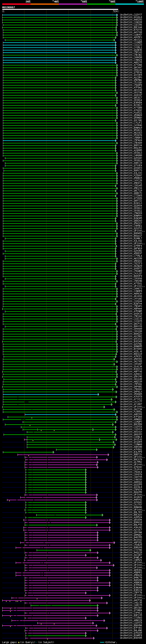Select the query name AU196667
Viewport: 146px width, 644px height.
pyautogui.click(x=8, y=7)
